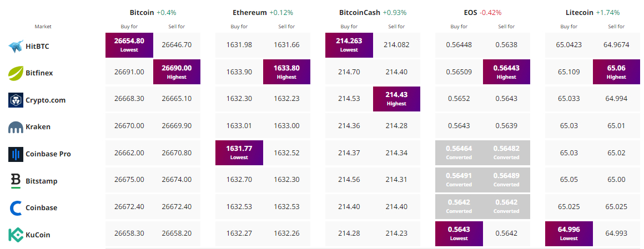The width and height of the screenshot is (644, 249).
Task: Click Bitfinex highest Bitcoin sell price 26690.00
Action: click(177, 72)
